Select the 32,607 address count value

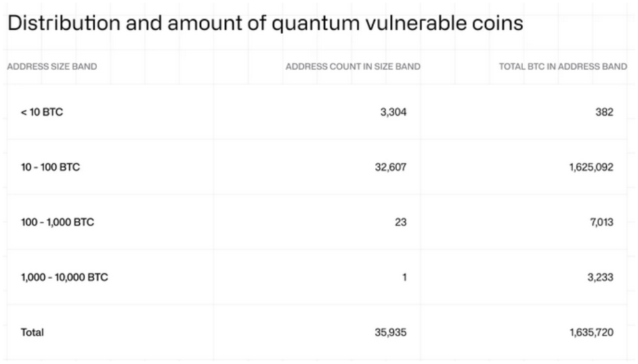[390, 167]
